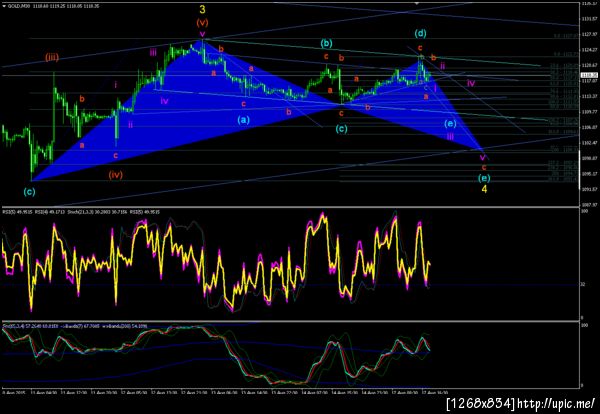Select the orange (iv) wave label
Image resolution: width=600 pixels, height=414 pixels.
[115, 175]
